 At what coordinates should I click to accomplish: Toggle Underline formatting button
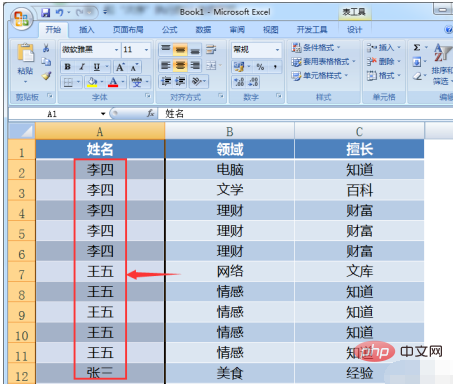point(97,67)
